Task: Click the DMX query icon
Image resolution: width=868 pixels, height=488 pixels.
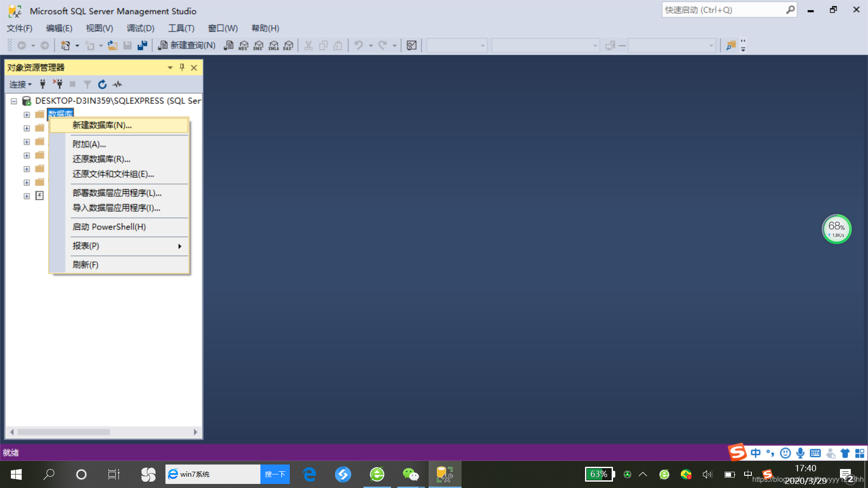Action: (x=259, y=46)
